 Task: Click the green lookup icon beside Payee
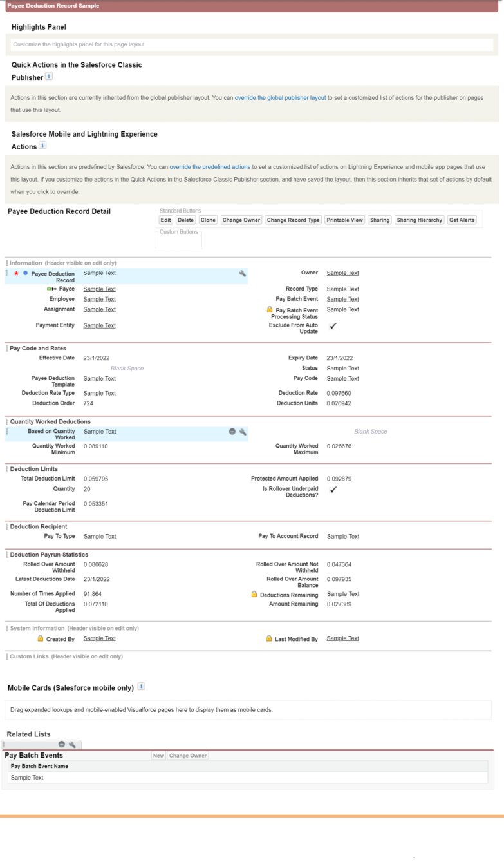coord(52,289)
